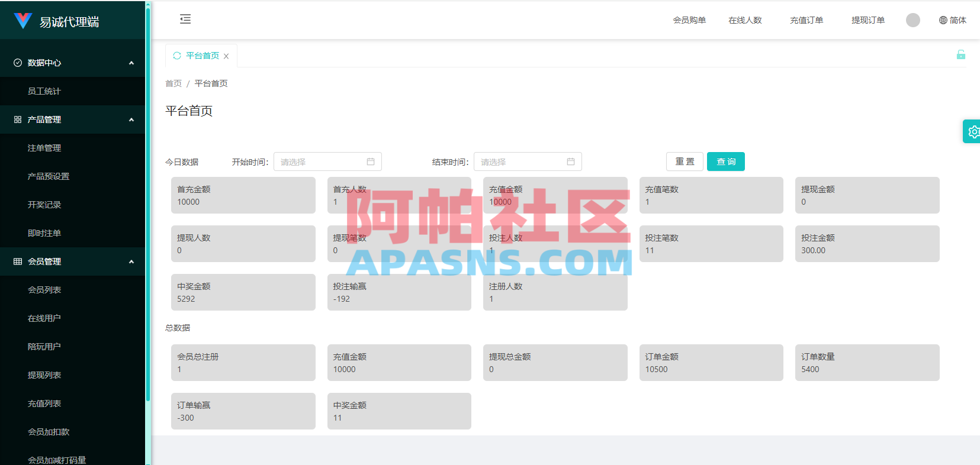980x465 pixels.
Task: Click the 投注金额 300.00 card
Action: [x=867, y=244]
